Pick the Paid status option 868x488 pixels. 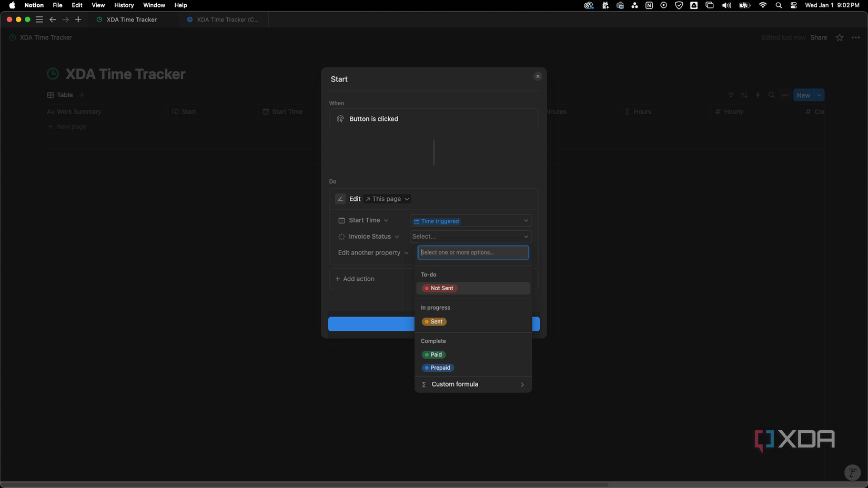[x=434, y=355]
